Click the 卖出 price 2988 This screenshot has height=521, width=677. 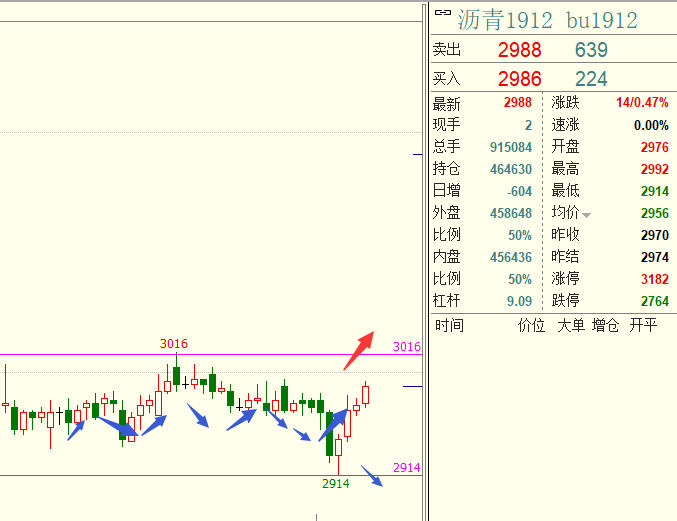(x=519, y=50)
